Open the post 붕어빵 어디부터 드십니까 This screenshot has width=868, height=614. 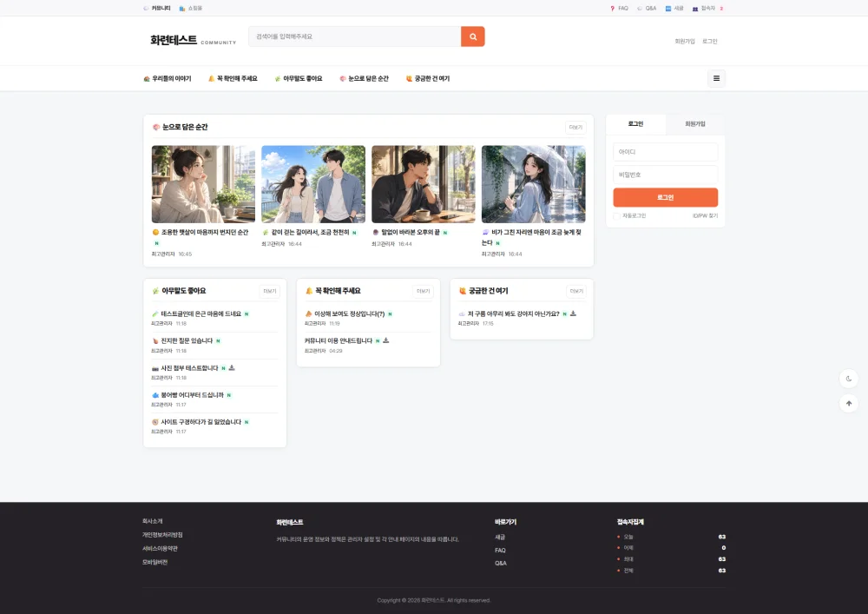coord(192,395)
